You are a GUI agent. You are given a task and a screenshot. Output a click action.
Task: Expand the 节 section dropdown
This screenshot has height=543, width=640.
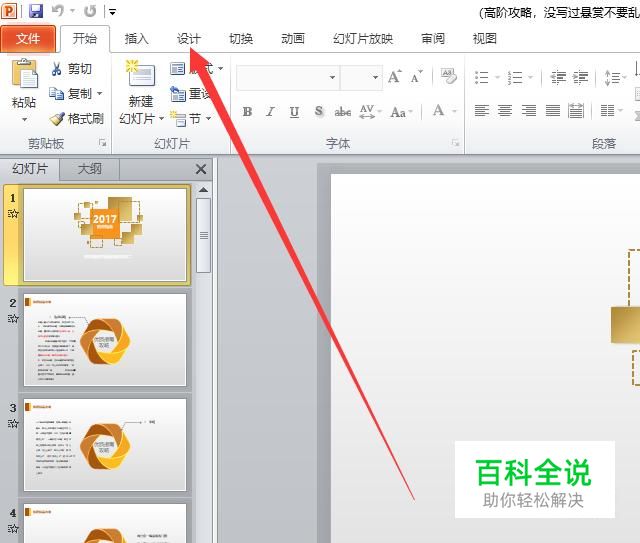pos(209,119)
